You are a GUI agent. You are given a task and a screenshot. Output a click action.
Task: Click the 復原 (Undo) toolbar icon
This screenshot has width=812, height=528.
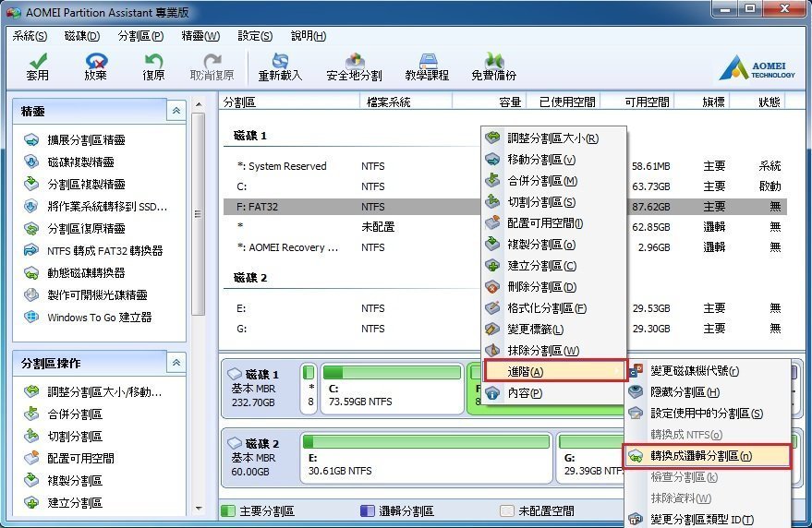(153, 67)
